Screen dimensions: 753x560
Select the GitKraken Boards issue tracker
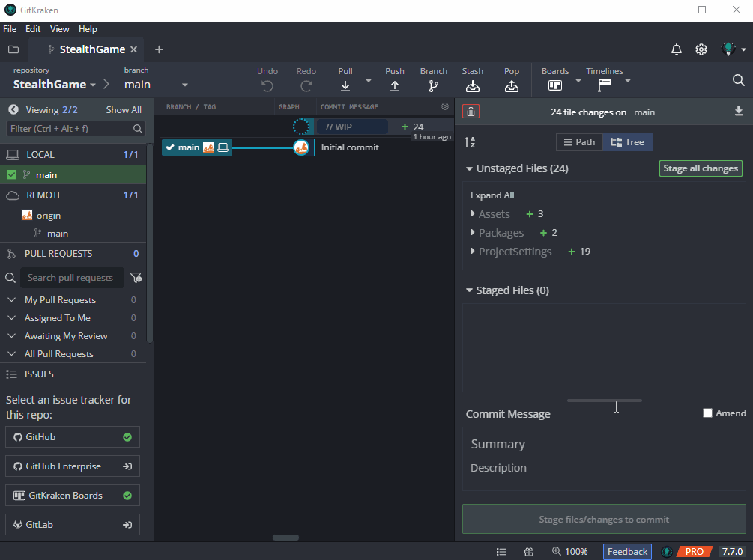coord(73,496)
